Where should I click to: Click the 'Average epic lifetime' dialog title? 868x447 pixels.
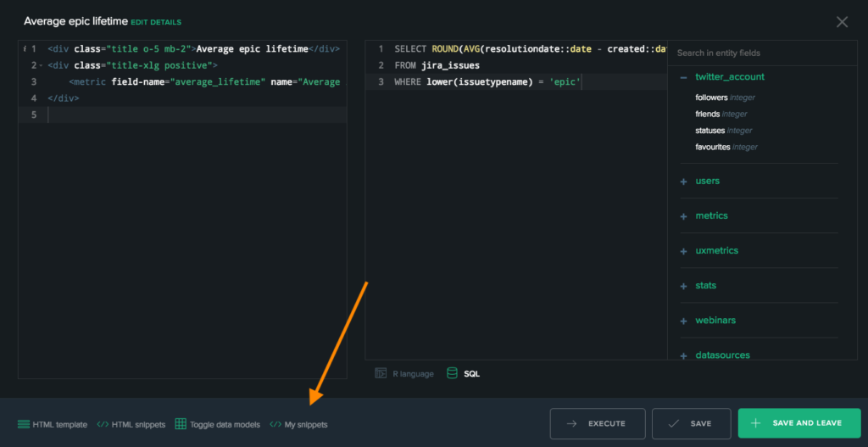pyautogui.click(x=75, y=21)
